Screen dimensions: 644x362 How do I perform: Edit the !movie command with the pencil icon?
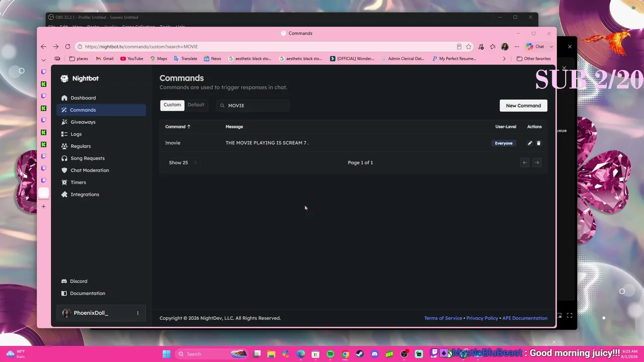530,143
